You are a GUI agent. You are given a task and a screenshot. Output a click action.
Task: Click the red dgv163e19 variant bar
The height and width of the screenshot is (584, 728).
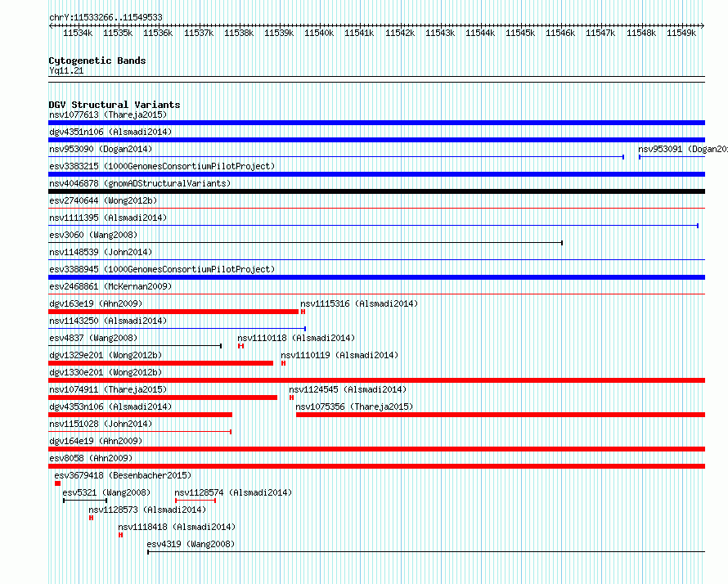pyautogui.click(x=173, y=312)
